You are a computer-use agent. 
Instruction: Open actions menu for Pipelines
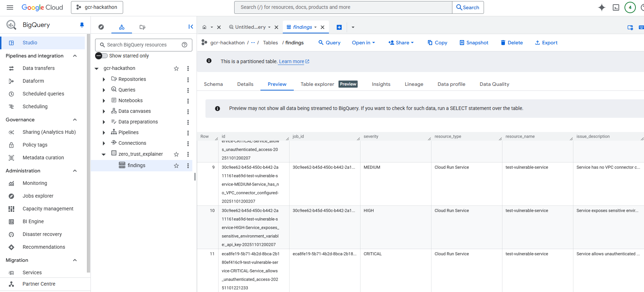point(188,133)
